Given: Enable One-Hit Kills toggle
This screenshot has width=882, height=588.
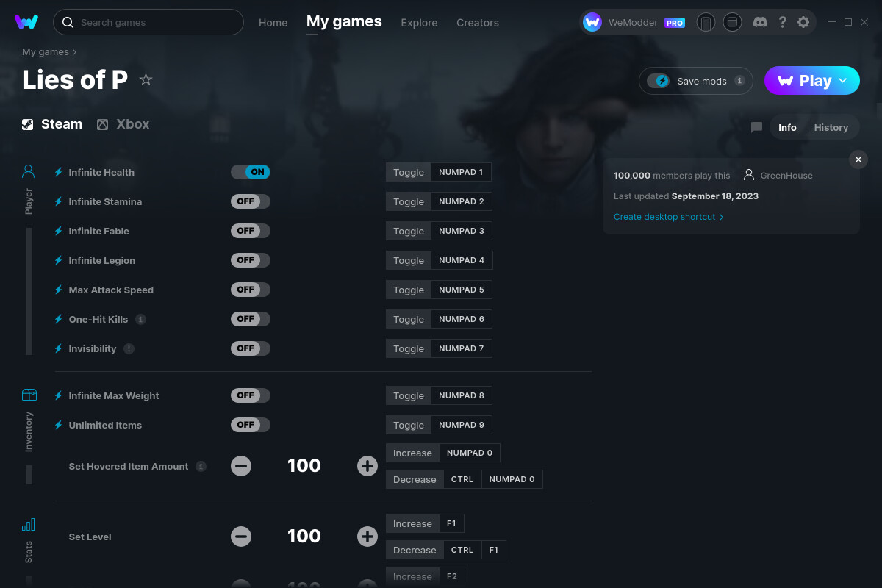Looking at the screenshot, I should pyautogui.click(x=251, y=319).
